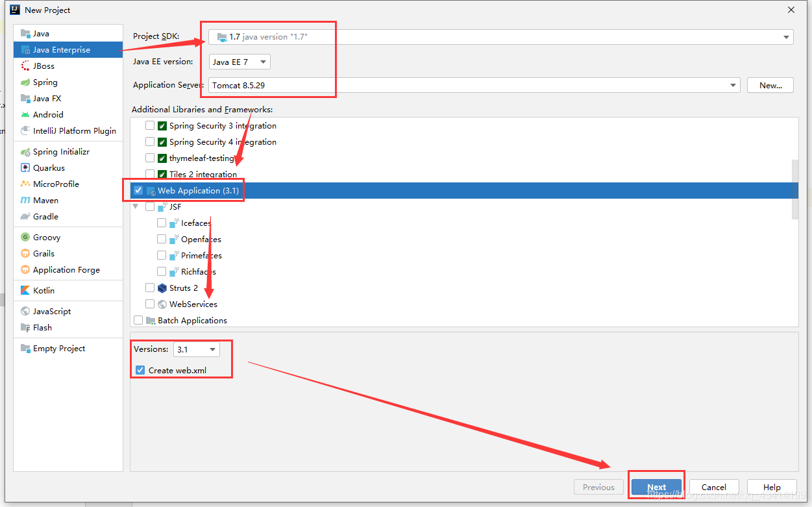This screenshot has height=507, width=812.
Task: Open the Java EE version dropdown
Action: pos(240,62)
